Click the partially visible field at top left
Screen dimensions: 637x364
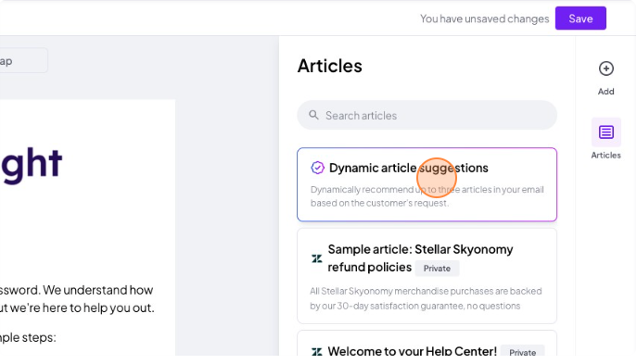(23, 61)
